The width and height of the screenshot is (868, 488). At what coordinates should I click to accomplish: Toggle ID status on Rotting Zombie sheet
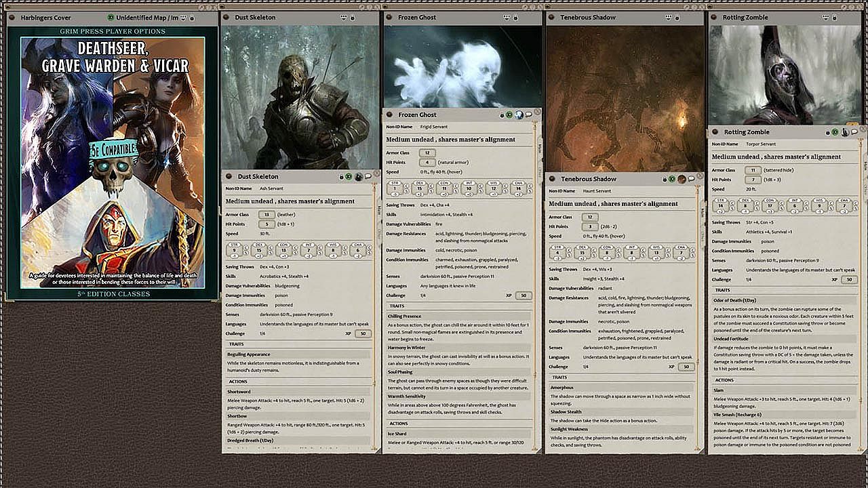pyautogui.click(x=835, y=132)
